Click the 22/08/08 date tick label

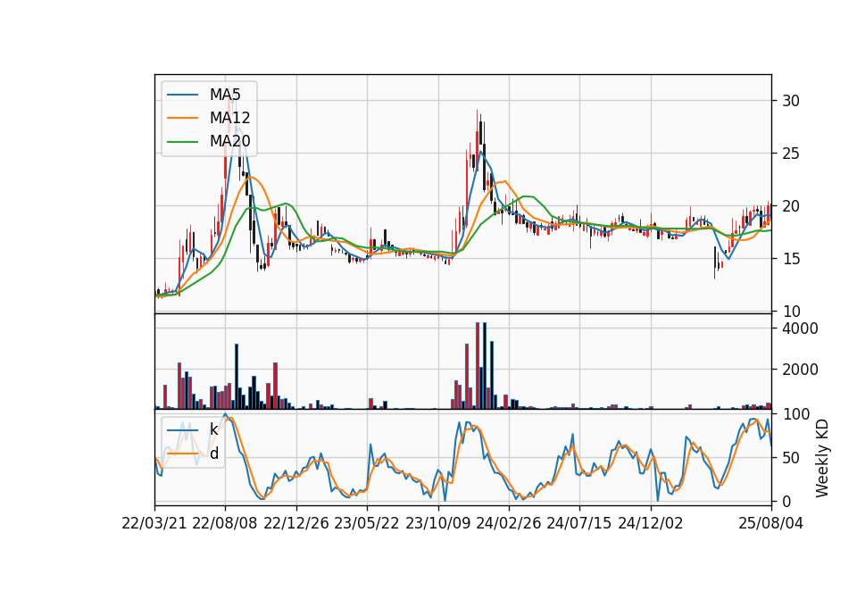225,524
